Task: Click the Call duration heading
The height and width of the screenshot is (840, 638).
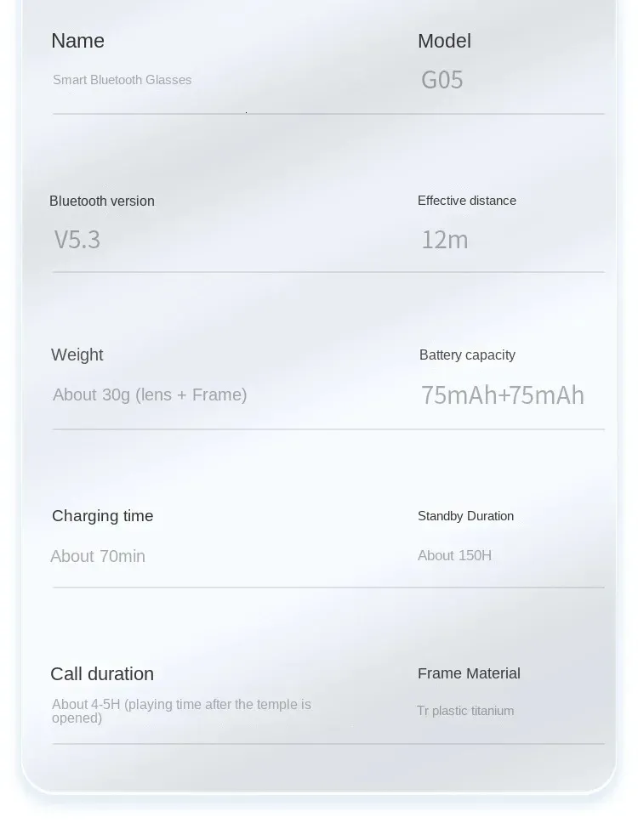Action: [102, 674]
